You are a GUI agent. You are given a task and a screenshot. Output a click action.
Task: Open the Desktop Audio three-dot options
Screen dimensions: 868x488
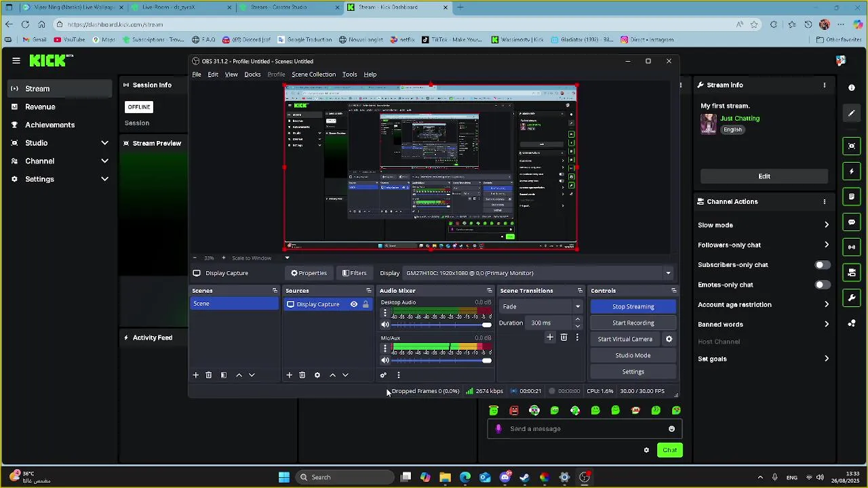pos(385,313)
